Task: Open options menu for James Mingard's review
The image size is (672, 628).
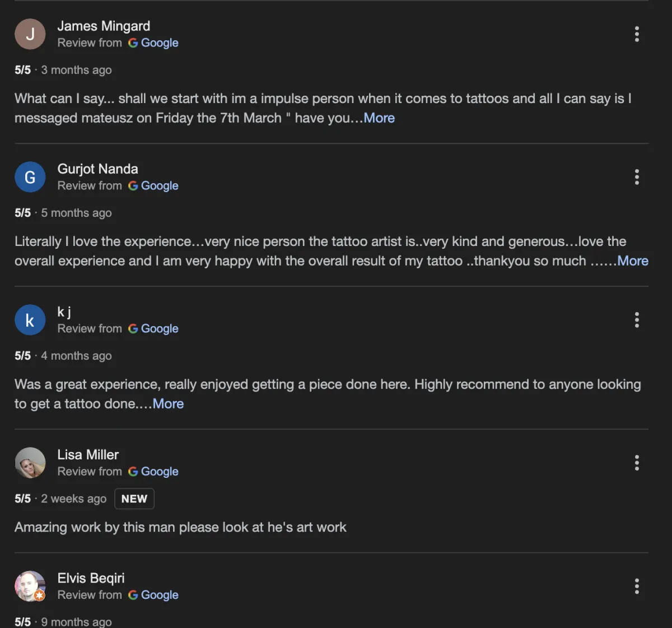Action: 637,34
